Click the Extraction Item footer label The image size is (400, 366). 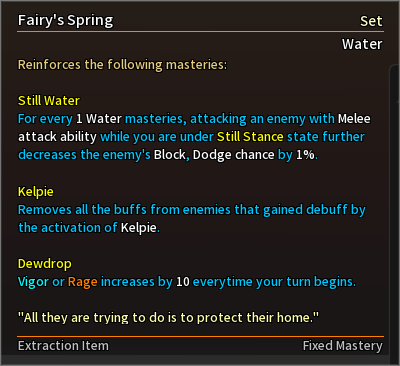[63, 346]
